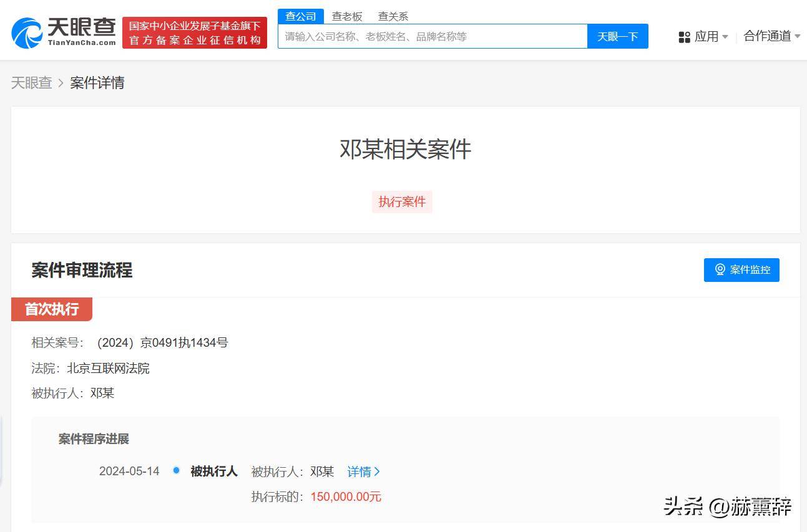Switch to the 查老板 tab

347,16
